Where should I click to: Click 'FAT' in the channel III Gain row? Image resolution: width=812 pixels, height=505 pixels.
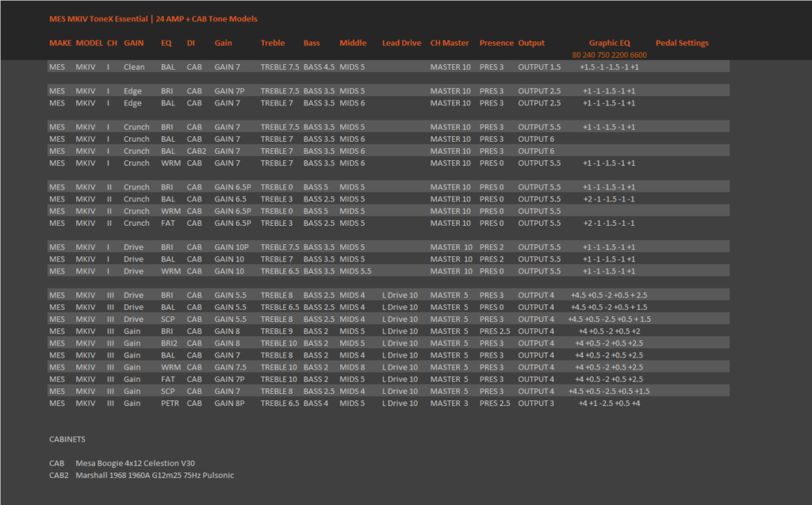[x=168, y=379]
